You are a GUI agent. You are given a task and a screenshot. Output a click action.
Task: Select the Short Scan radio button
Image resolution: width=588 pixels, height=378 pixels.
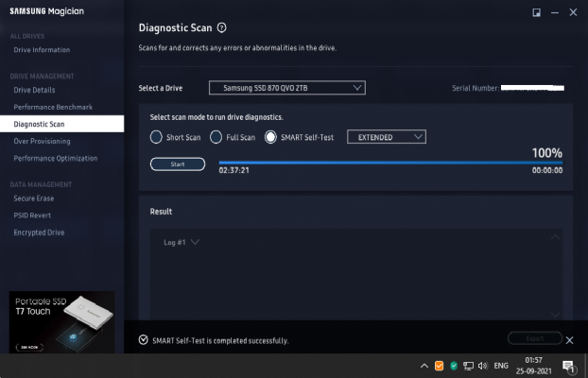156,137
